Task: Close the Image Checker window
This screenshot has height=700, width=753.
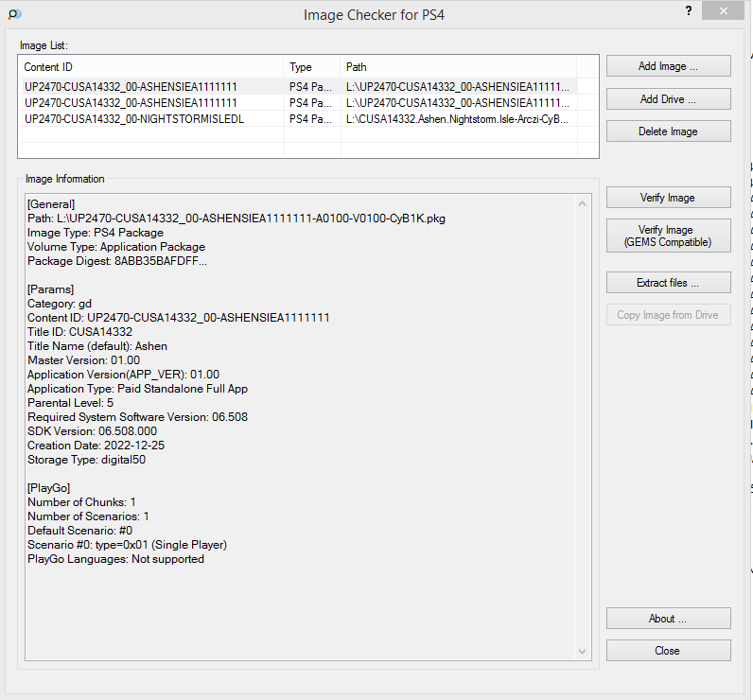Action: 723,10
